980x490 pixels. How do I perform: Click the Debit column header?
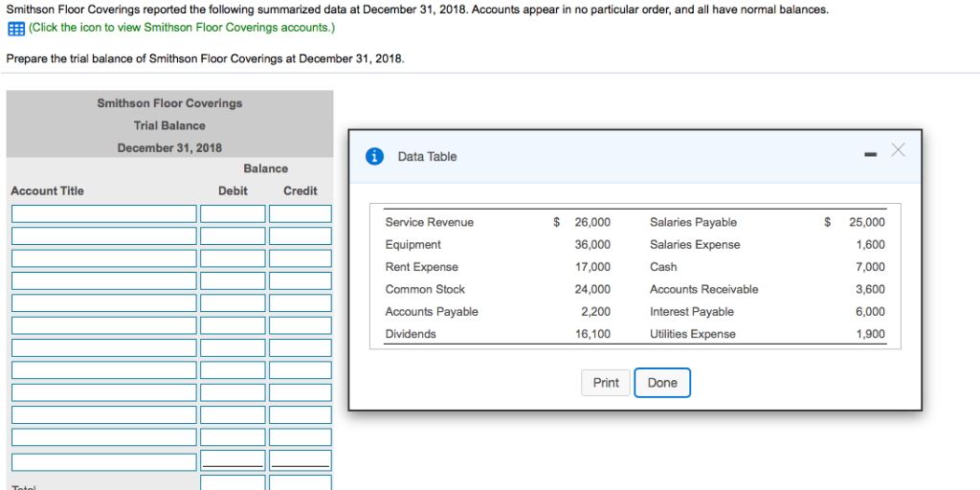(234, 191)
